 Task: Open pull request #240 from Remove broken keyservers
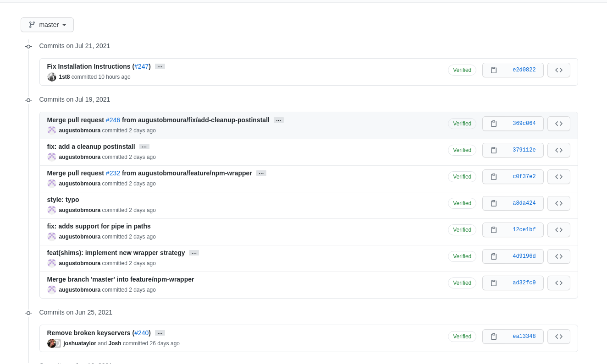(142, 333)
